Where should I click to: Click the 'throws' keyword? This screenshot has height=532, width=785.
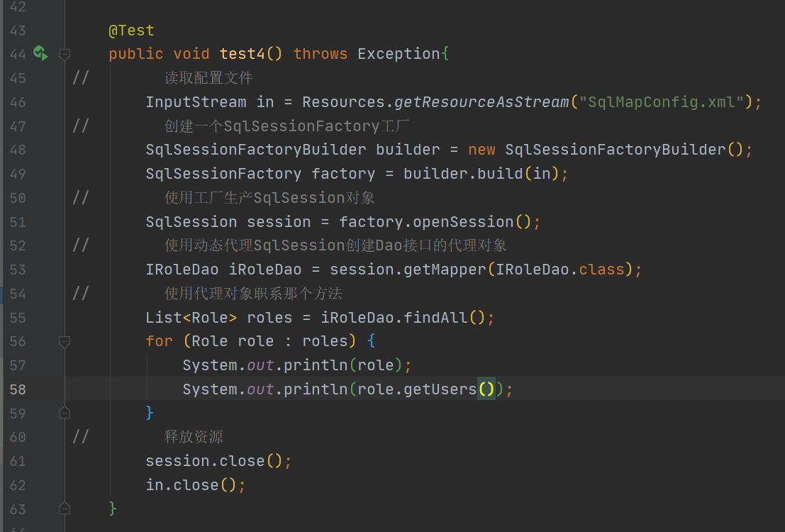click(321, 54)
